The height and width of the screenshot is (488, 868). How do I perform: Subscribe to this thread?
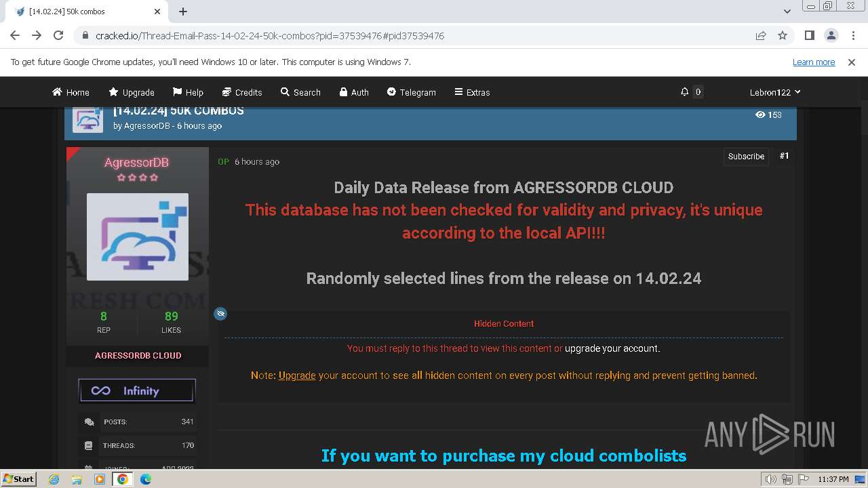(746, 156)
